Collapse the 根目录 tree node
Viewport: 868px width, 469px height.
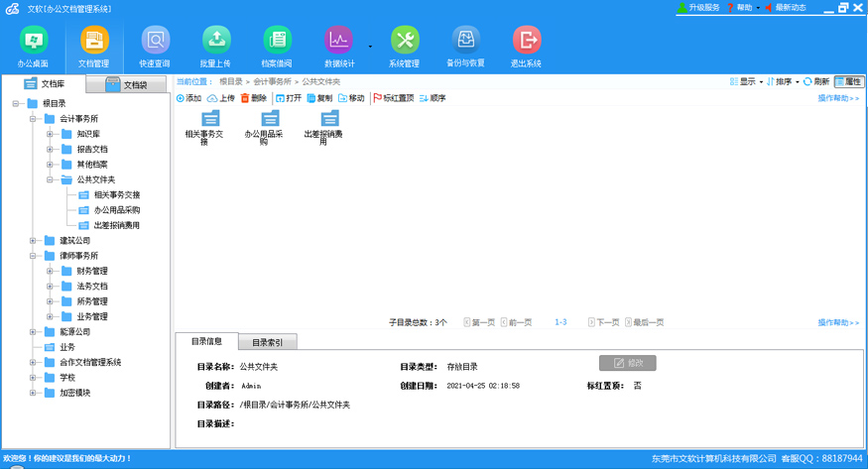[16, 103]
